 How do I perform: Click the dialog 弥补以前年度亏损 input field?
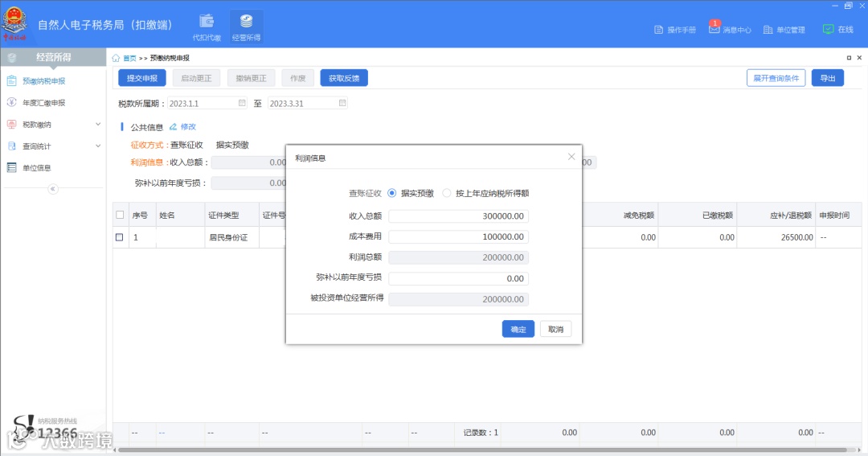click(x=458, y=279)
